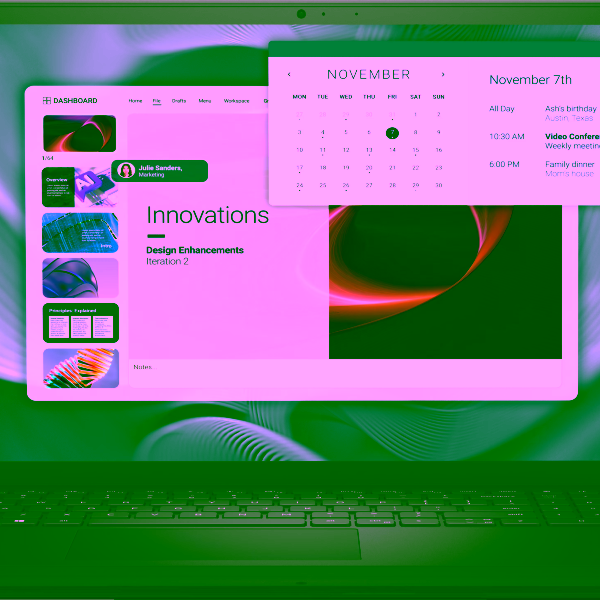Click the FRI column header
This screenshot has height=600, width=600.
click(392, 97)
